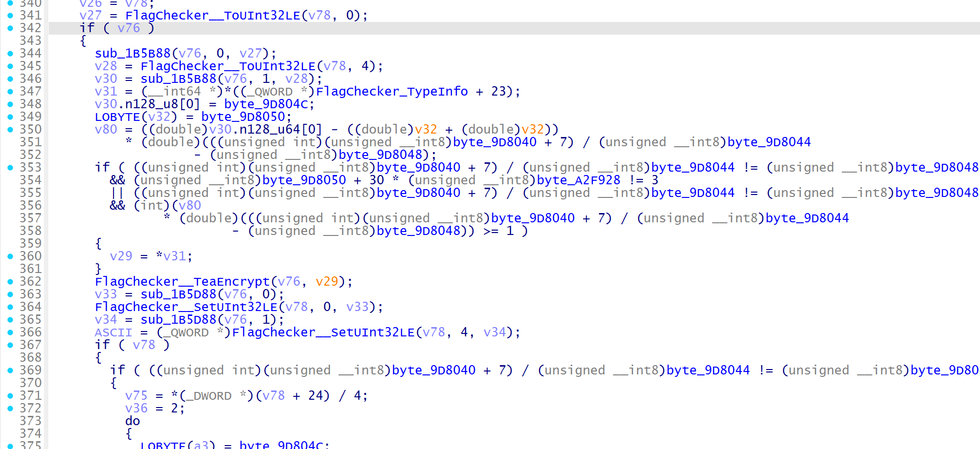Viewport: 980px width, 449px height.
Task: Click the FlagChecker_TypeInfo reference on line 347
Action: (x=392, y=92)
